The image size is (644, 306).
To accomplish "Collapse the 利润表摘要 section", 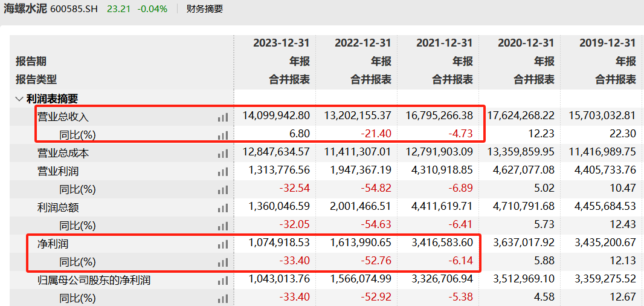I will [x=19, y=99].
